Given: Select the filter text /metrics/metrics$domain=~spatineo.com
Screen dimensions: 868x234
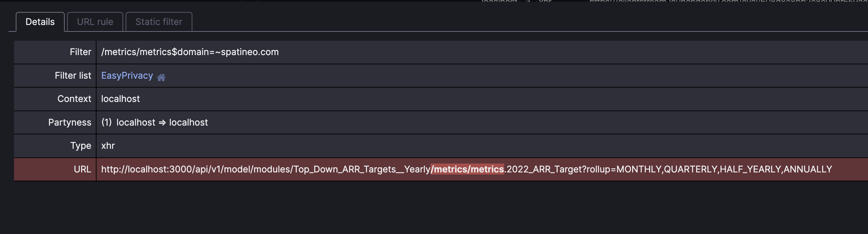Looking at the screenshot, I should 190,52.
